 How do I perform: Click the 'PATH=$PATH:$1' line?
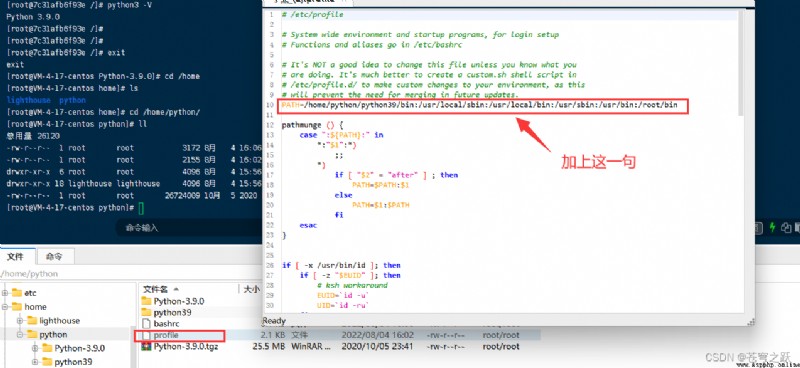tap(381, 185)
